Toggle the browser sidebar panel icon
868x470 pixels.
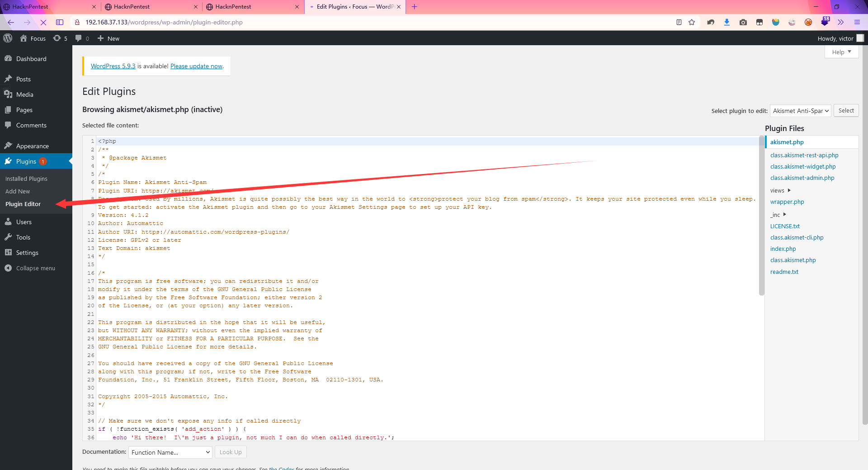(60, 22)
